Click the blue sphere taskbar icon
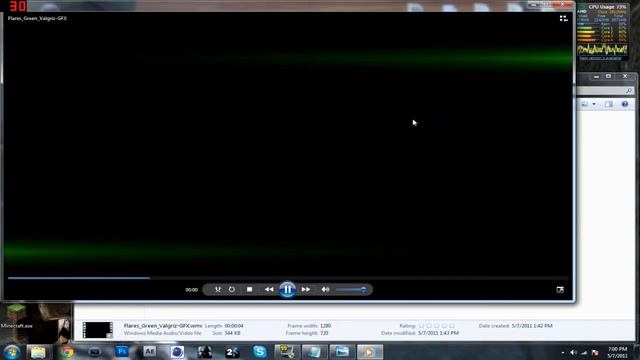The image size is (640, 360). pos(177,352)
